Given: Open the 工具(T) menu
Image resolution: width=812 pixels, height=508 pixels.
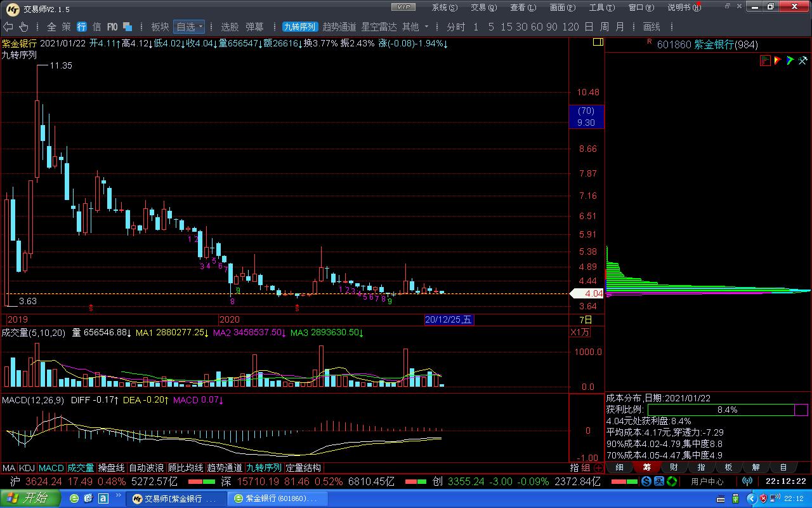Looking at the screenshot, I should [601, 7].
